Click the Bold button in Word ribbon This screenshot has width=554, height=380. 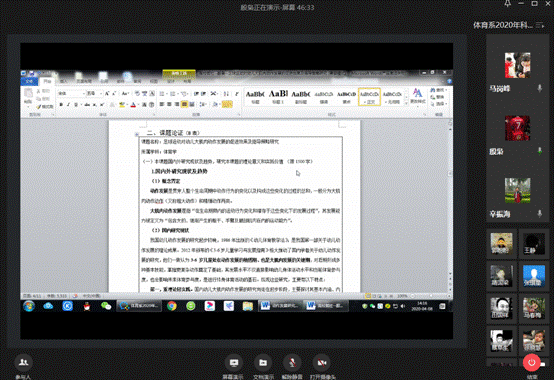coord(61,105)
